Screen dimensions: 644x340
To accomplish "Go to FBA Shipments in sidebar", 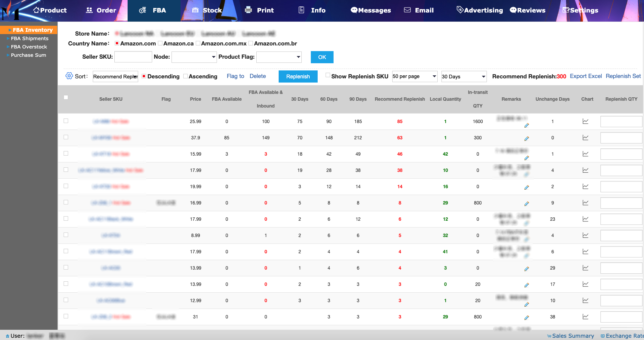I will point(30,38).
